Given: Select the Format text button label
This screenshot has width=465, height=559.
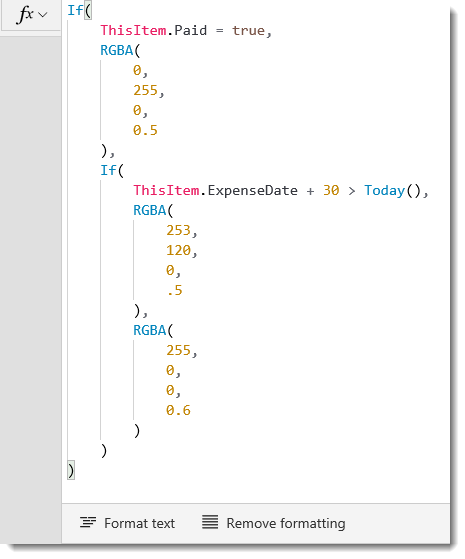Looking at the screenshot, I should click(x=139, y=523).
